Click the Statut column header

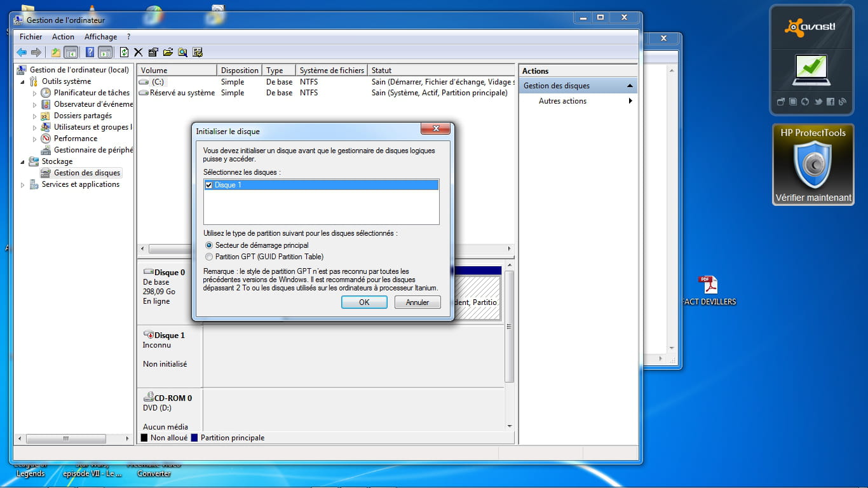click(441, 71)
